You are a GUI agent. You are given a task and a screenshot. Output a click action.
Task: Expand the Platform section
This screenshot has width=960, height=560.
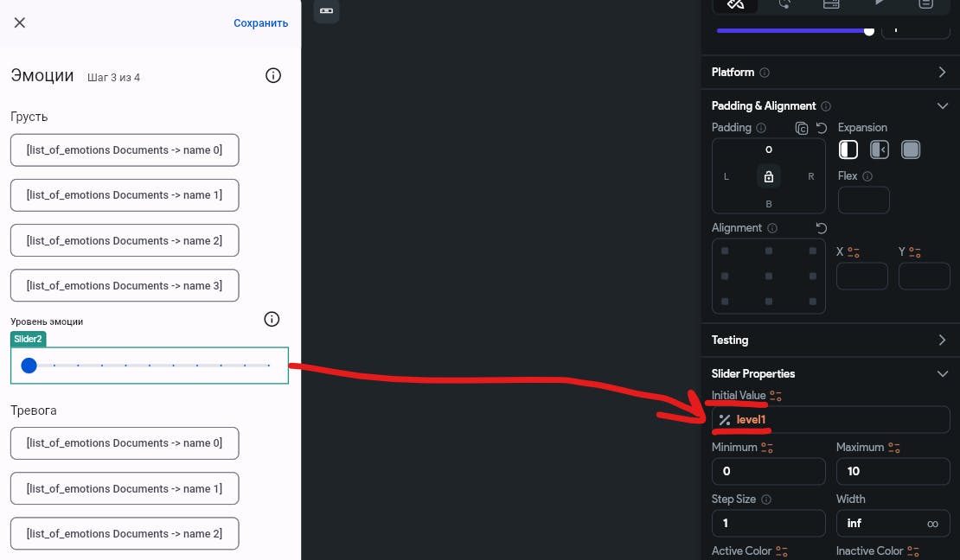942,73
